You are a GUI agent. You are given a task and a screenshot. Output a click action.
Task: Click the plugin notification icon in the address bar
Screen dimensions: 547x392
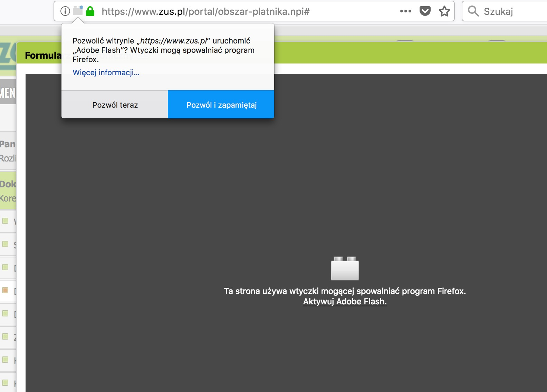pos(78,11)
